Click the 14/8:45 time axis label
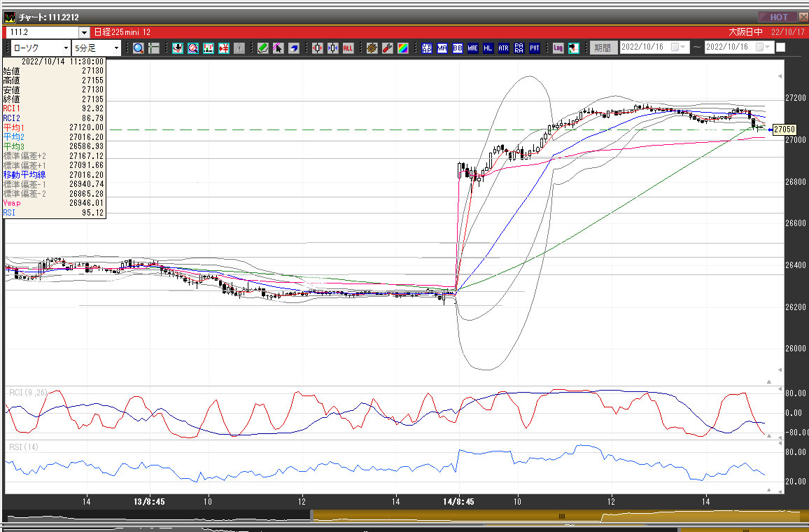 click(x=458, y=502)
